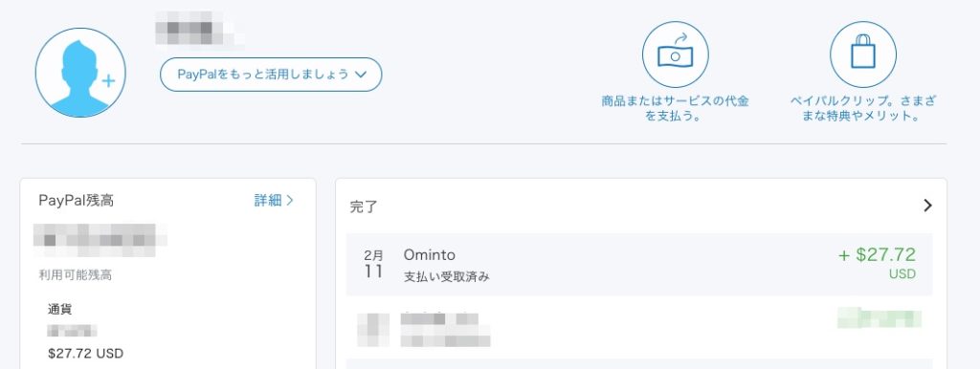Click the blurred account name at the top

(x=199, y=30)
